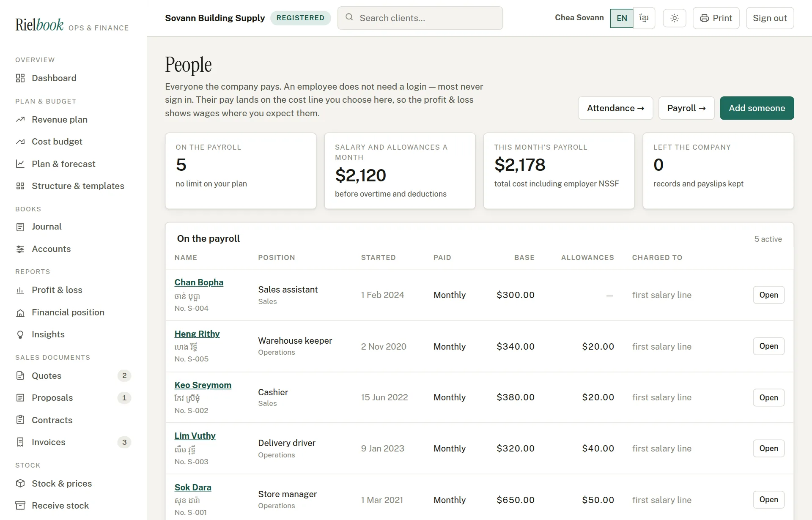Click the Stock & prices box icon

coord(20,483)
